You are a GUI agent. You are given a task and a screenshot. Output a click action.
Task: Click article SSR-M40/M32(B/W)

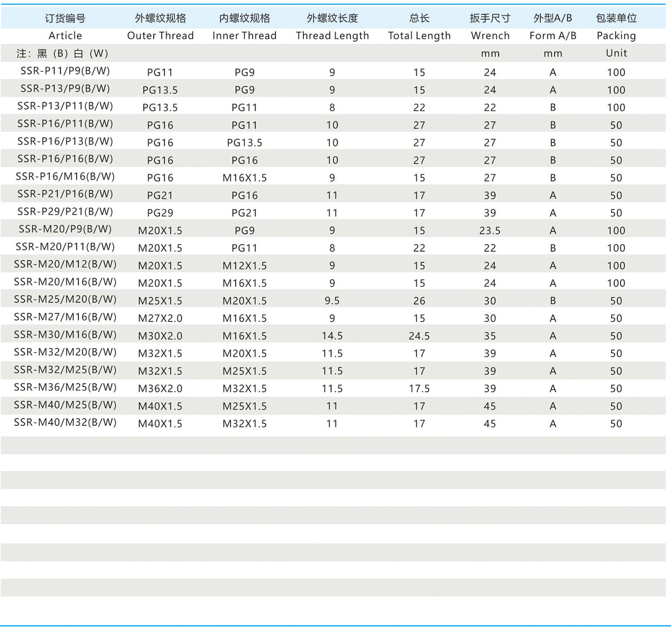[65, 423]
